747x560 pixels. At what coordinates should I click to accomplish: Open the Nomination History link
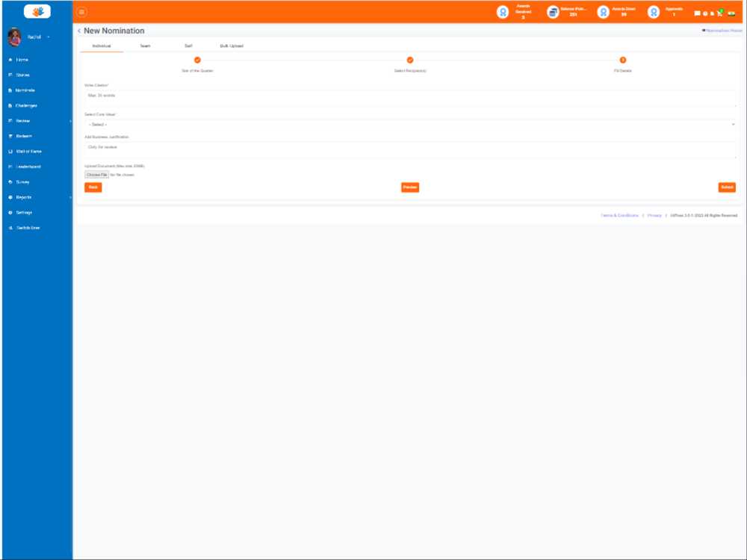[x=722, y=31]
